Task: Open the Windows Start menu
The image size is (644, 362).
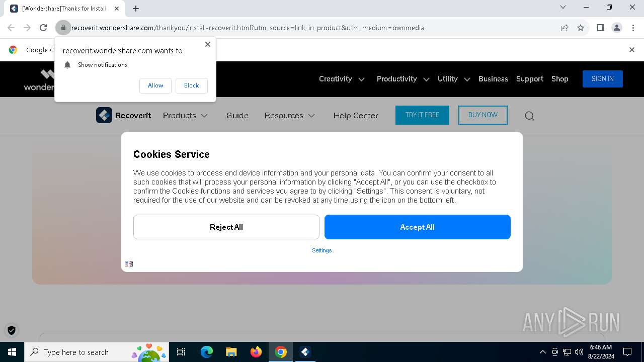Action: coord(12,352)
